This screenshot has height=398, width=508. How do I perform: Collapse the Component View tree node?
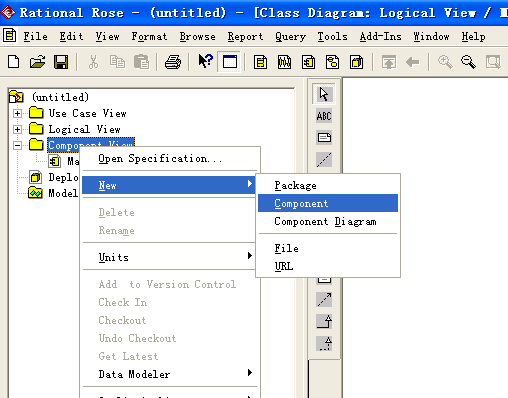pyautogui.click(x=17, y=145)
